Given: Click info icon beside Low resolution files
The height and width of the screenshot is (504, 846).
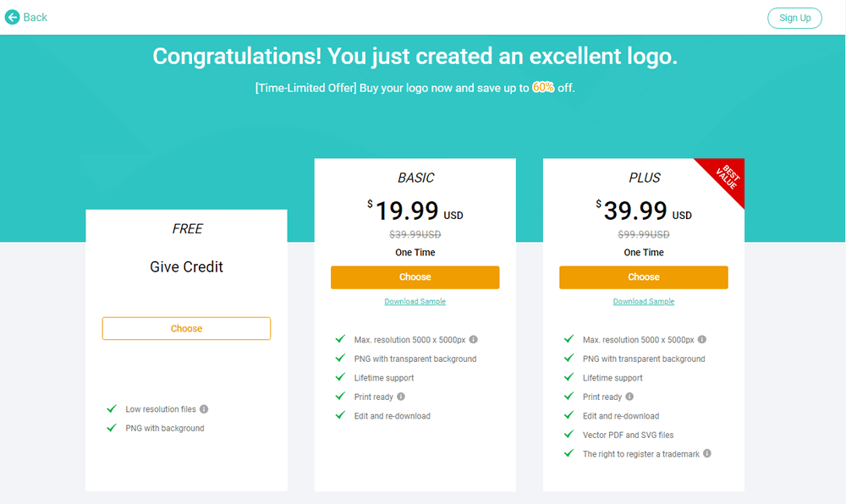Looking at the screenshot, I should 204,409.
